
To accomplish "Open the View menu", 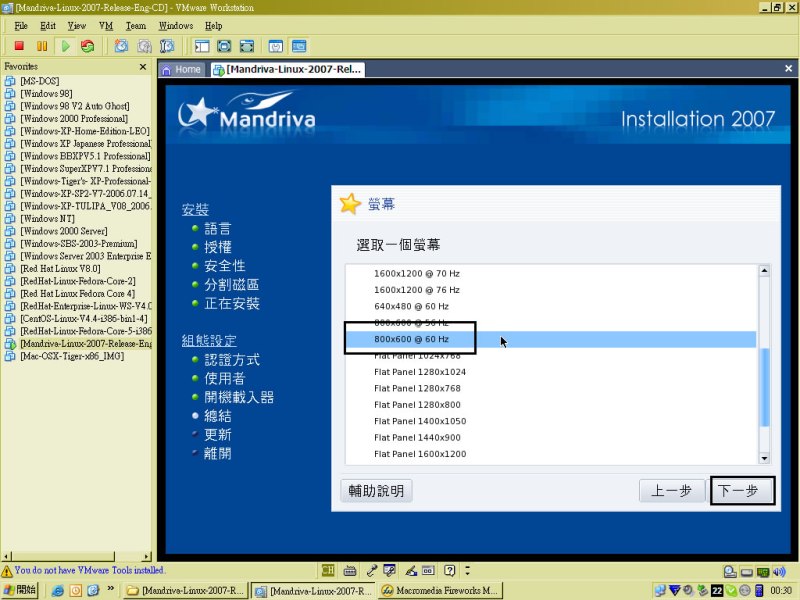I will pyautogui.click(x=77, y=26).
